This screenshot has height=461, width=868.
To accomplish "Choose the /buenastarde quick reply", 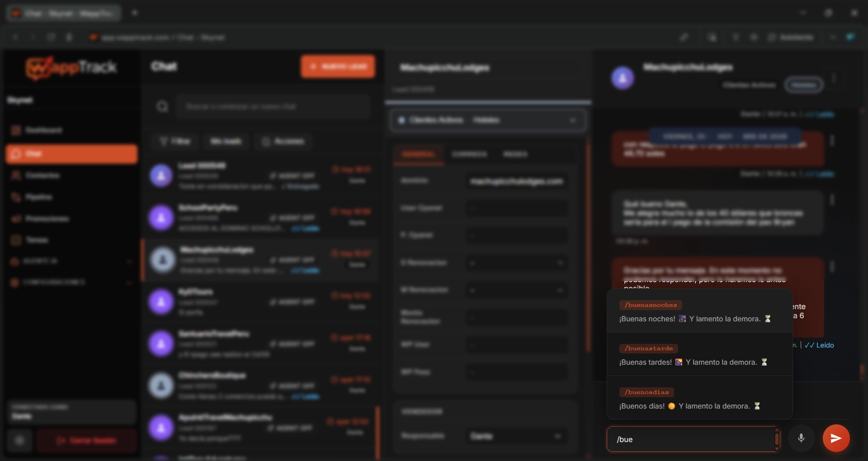I will click(x=699, y=355).
